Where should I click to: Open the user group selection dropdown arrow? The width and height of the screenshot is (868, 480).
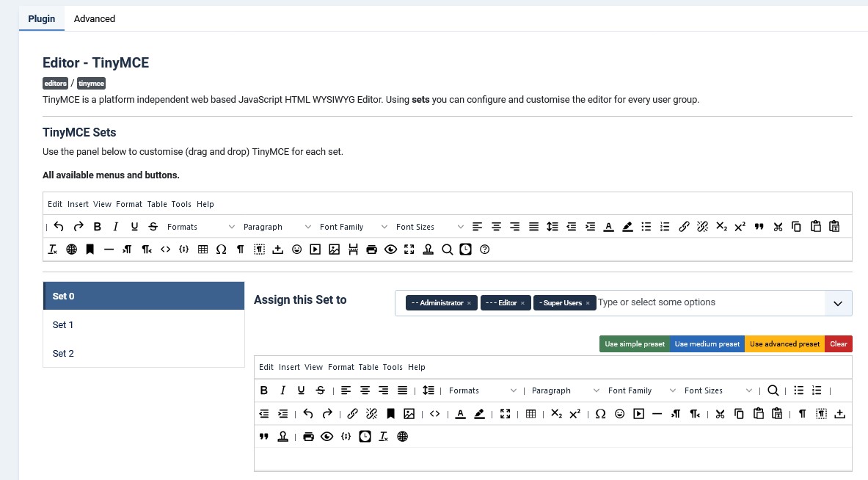[838, 302]
